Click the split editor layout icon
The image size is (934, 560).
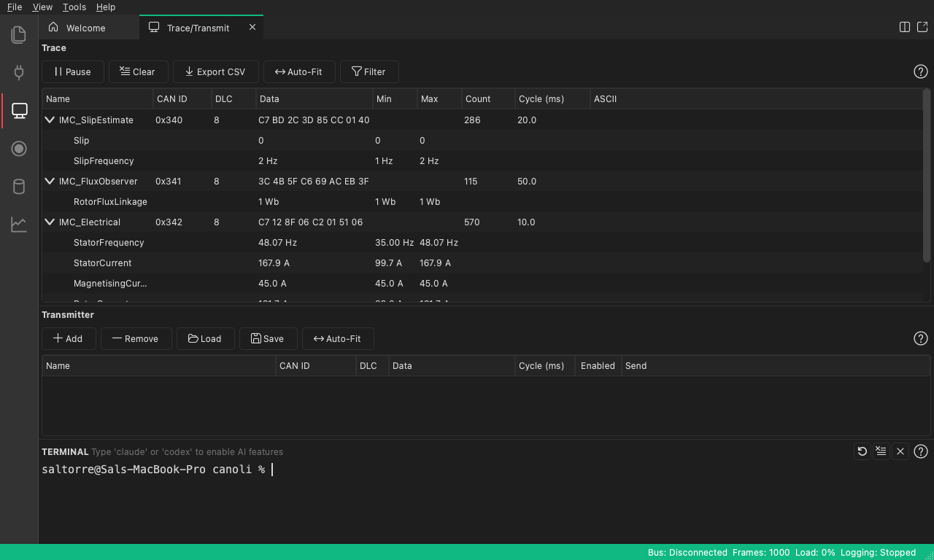[x=905, y=27]
